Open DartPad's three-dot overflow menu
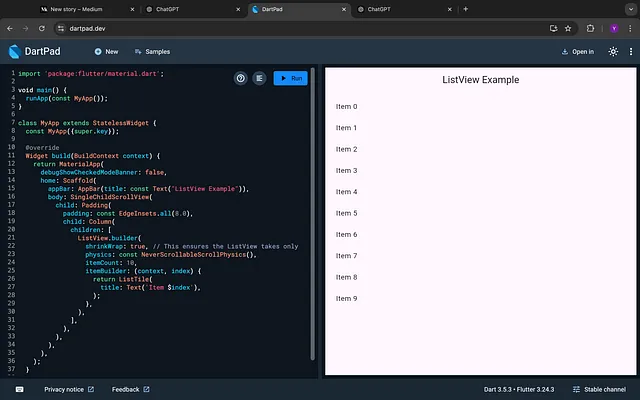 click(x=631, y=51)
